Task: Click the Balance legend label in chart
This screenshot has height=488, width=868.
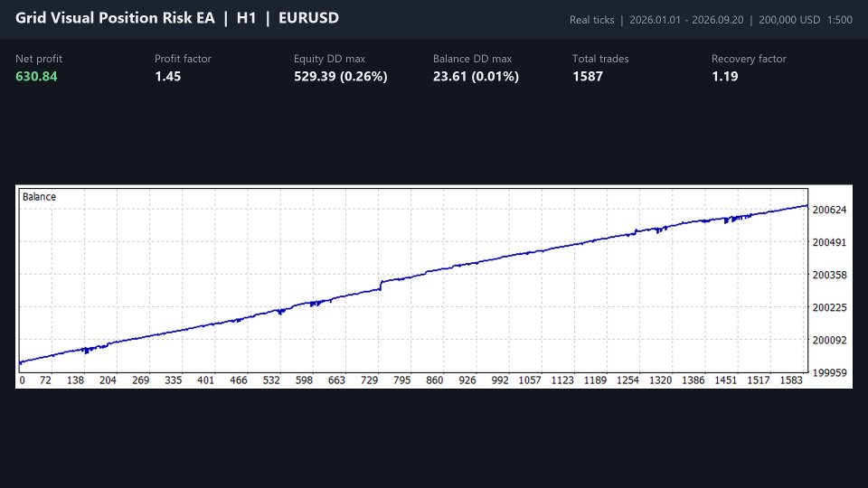Action: pyautogui.click(x=39, y=196)
